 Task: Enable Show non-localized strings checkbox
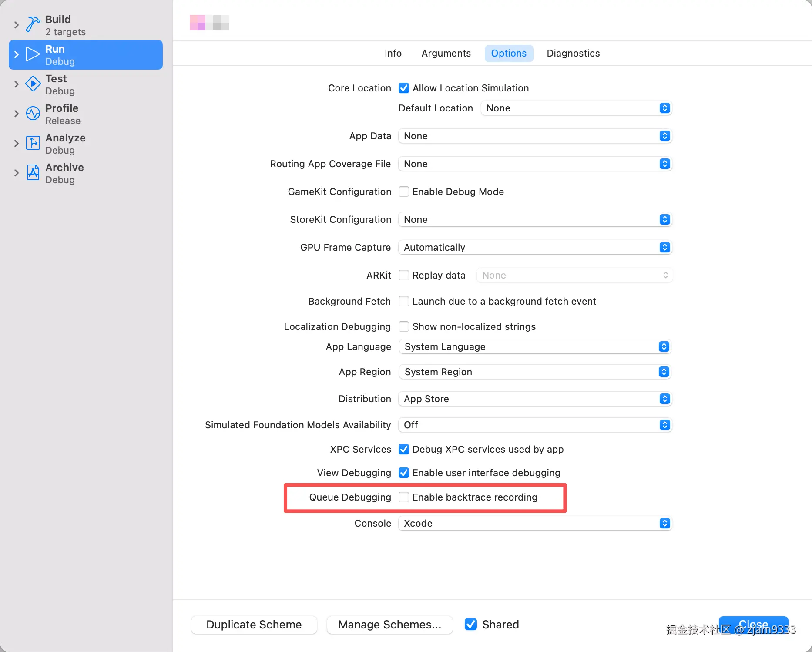click(x=404, y=326)
